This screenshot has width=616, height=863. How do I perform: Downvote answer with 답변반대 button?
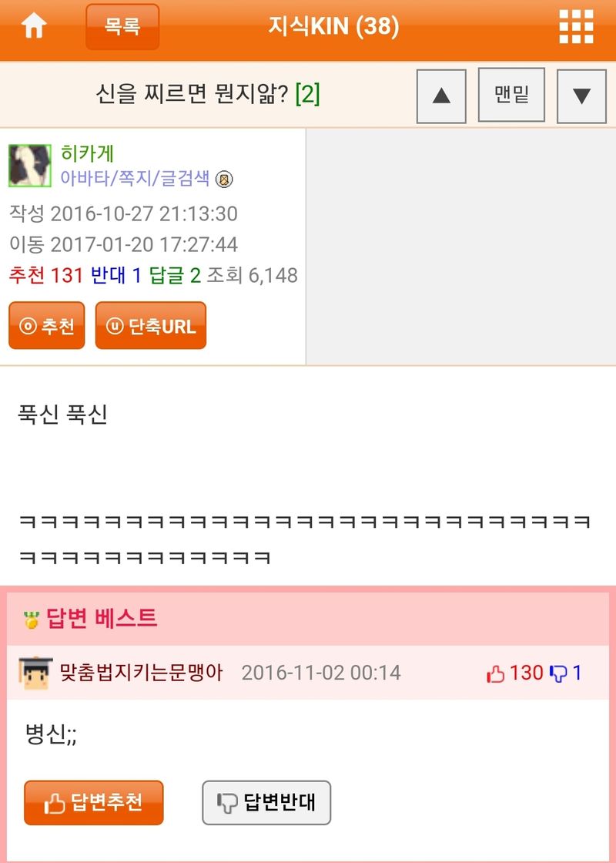coord(266,802)
